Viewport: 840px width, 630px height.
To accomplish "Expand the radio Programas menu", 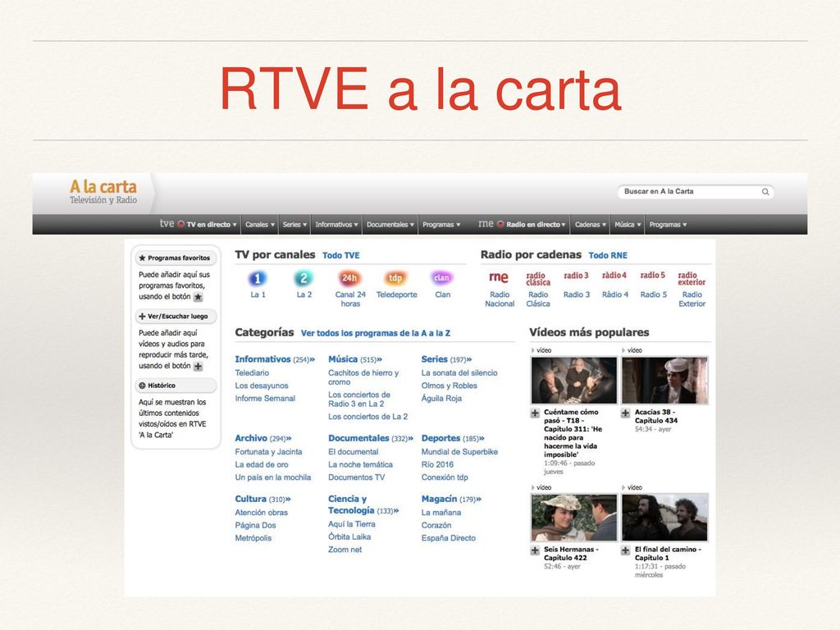I will (668, 225).
